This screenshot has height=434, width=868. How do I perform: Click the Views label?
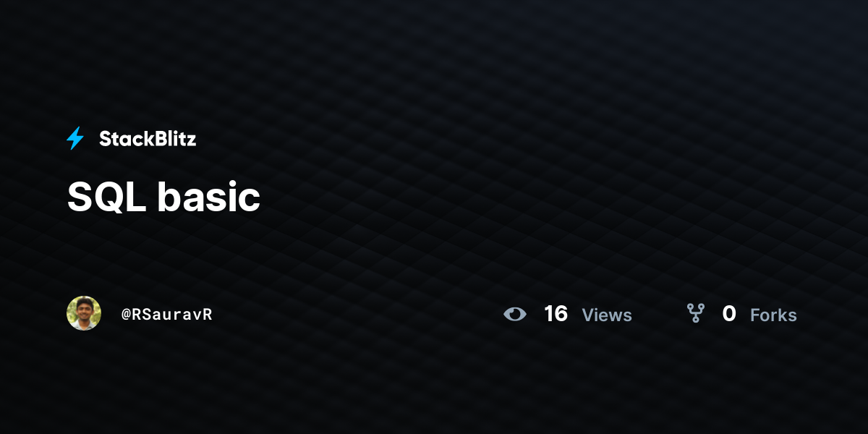pyautogui.click(x=607, y=315)
